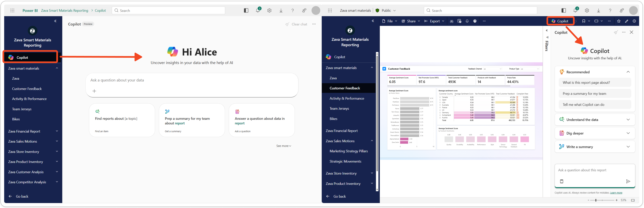644x208 pixels.
Task: Click the subscribe to report icon in toolbar
Action: tap(459, 21)
